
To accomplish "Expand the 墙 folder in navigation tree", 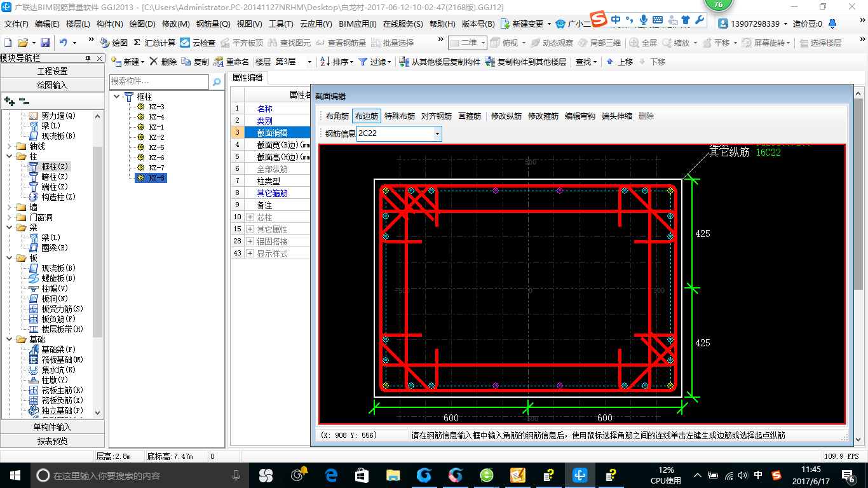I will pyautogui.click(x=9, y=207).
